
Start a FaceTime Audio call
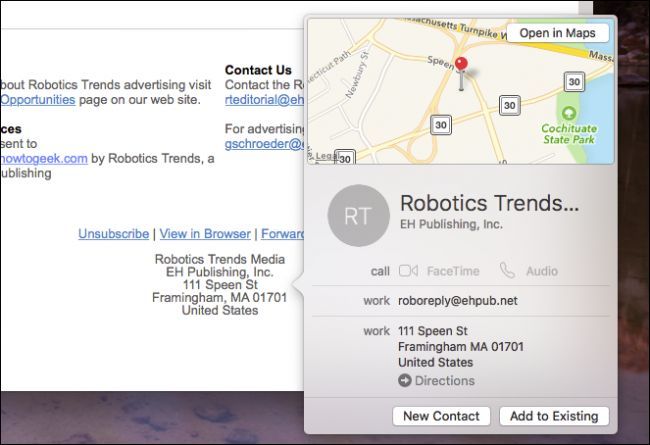tap(508, 271)
